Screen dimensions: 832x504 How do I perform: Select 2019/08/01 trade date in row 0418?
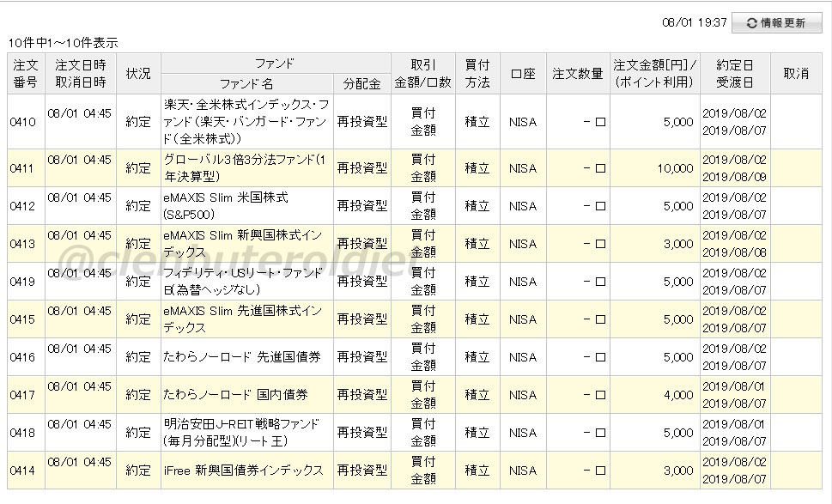click(734, 424)
